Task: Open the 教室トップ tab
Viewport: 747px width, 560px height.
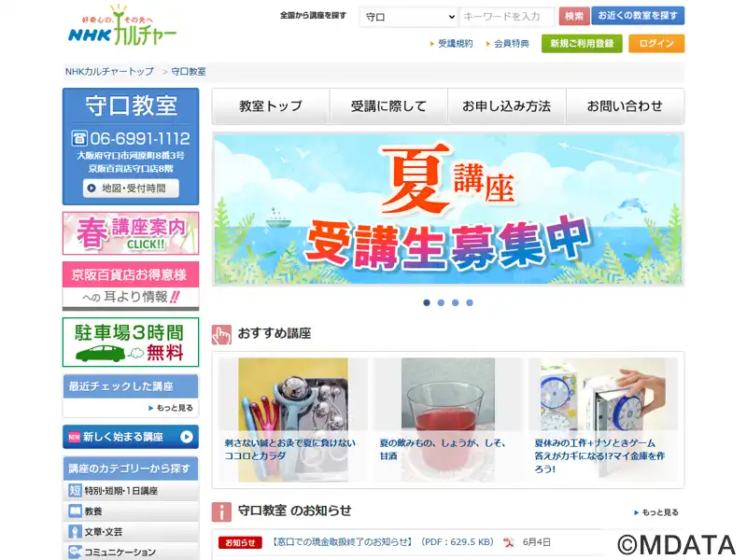Action: (x=271, y=106)
